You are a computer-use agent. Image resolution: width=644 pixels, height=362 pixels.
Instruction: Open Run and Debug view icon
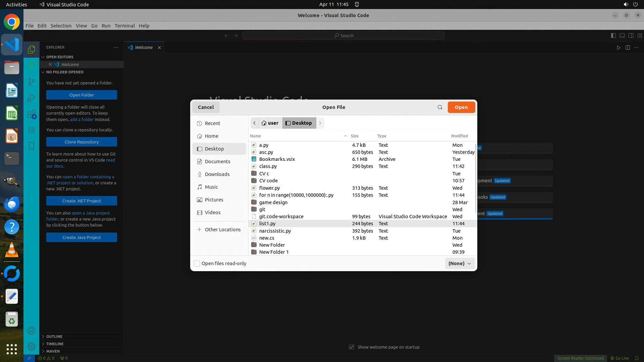(32, 98)
